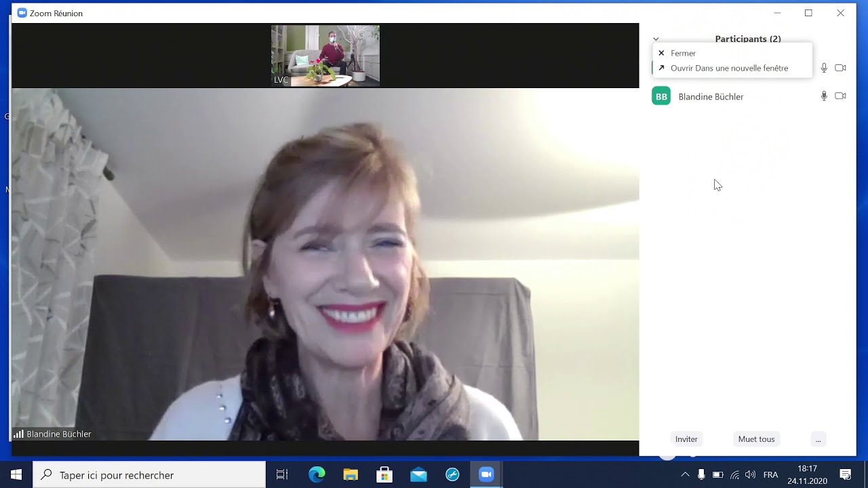The image size is (868, 488).
Task: Click the tray microphone-in-use icon
Action: (x=701, y=474)
